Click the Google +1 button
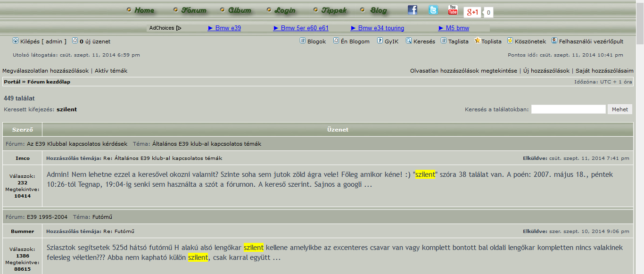644x274 pixels. [472, 12]
